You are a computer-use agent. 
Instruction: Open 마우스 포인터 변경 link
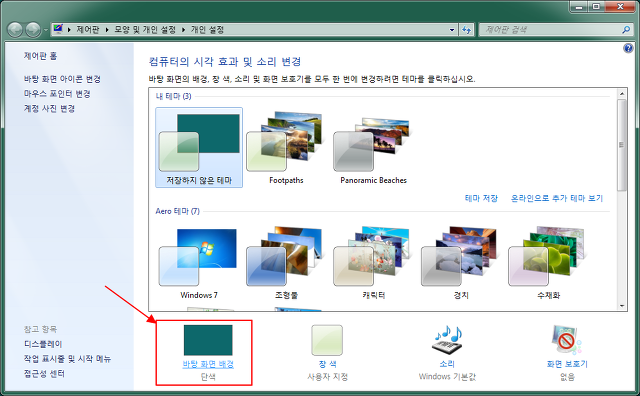(x=57, y=93)
